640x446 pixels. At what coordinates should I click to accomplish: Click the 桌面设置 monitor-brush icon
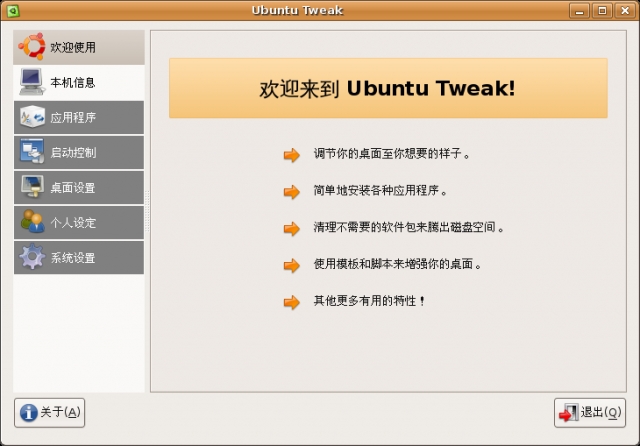32,187
